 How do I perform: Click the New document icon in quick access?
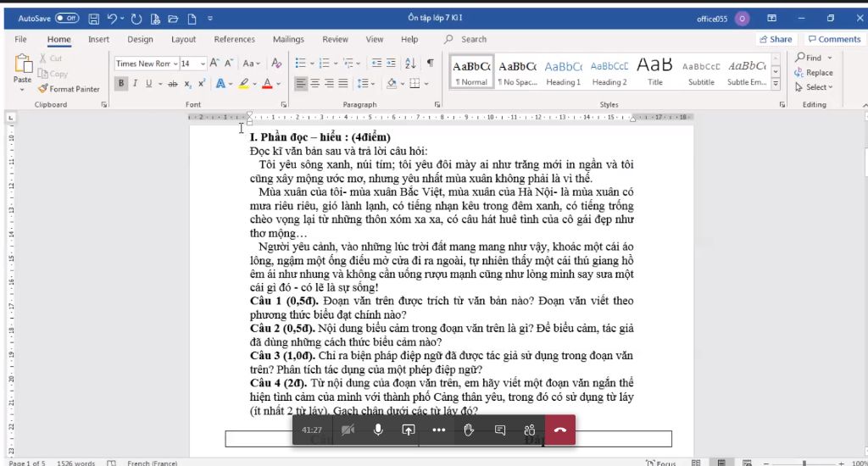(192, 19)
